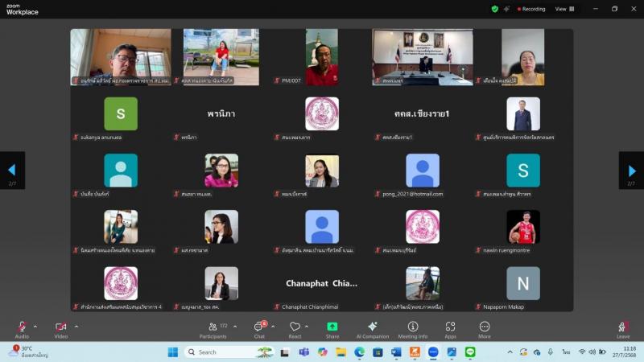
Task: Open the Participants panel
Action: (x=213, y=330)
